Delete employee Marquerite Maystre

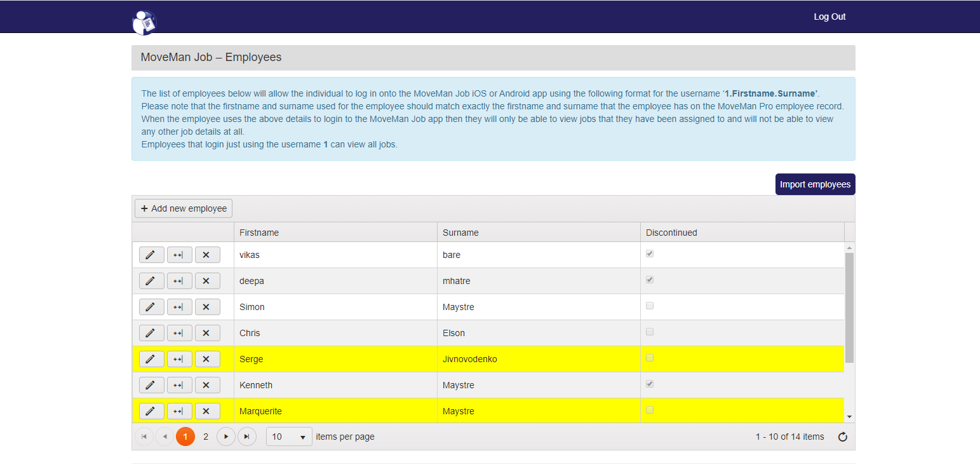click(x=208, y=411)
